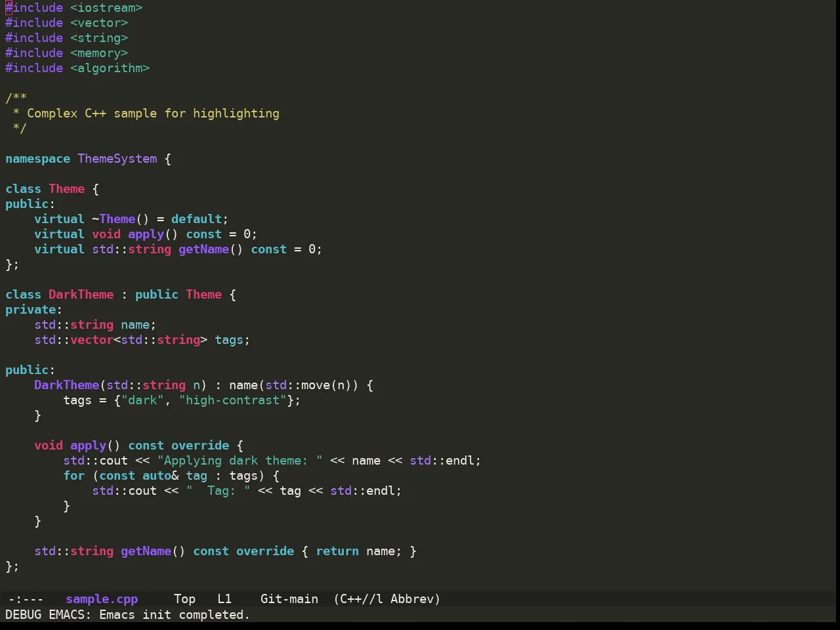The height and width of the screenshot is (630, 840).
Task: Click the sample.cpp buffer name in mode line
Action: 102,599
